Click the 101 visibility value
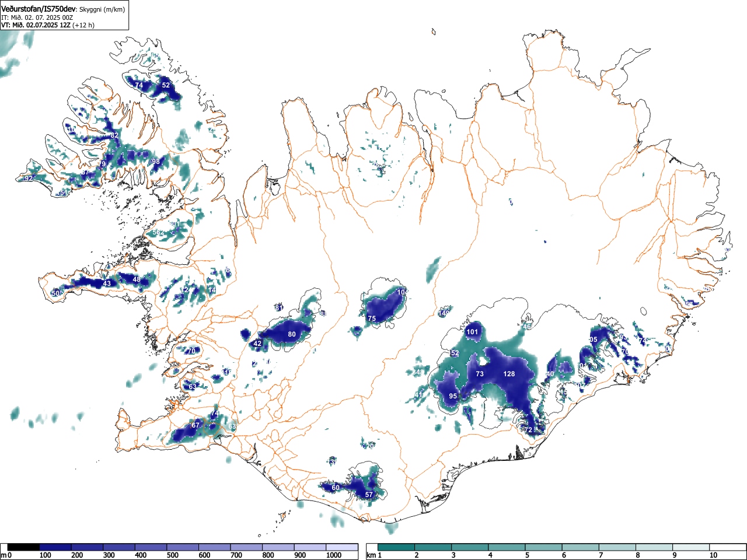This screenshot has width=747, height=560. coord(473,332)
